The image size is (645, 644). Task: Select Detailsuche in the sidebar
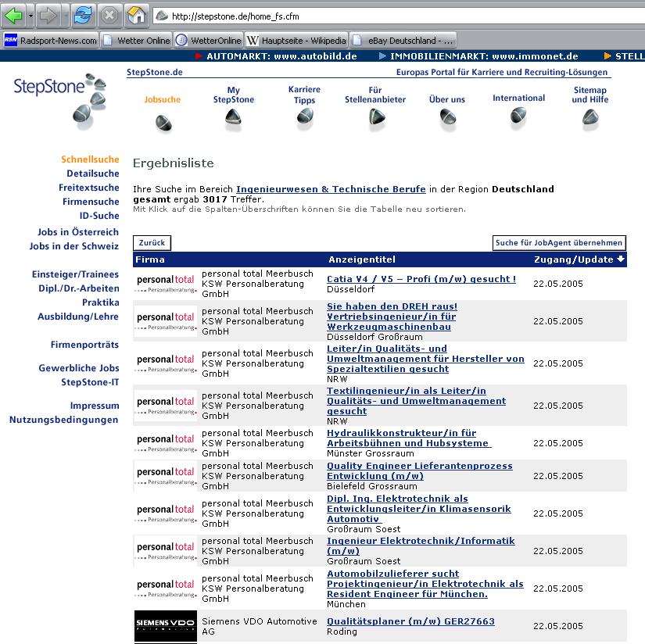pyautogui.click(x=93, y=174)
